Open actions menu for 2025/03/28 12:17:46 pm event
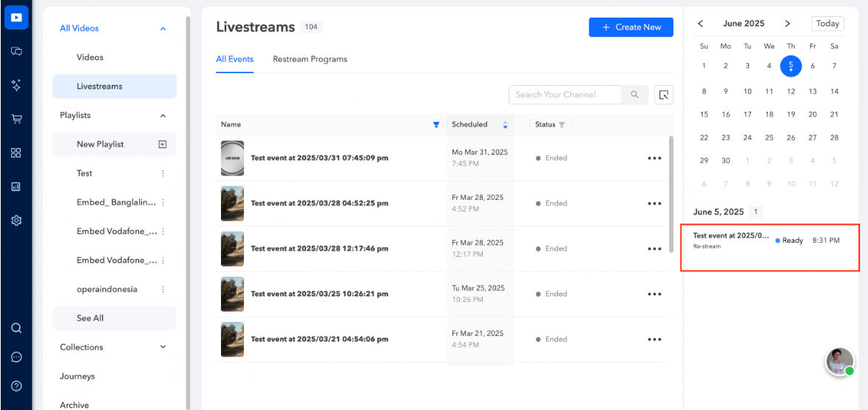 pos(654,249)
